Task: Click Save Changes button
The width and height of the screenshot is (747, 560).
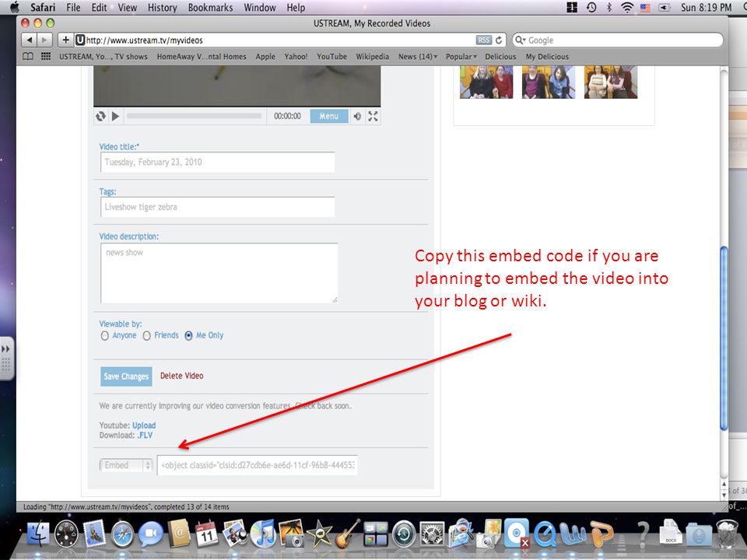Action: [x=126, y=376]
